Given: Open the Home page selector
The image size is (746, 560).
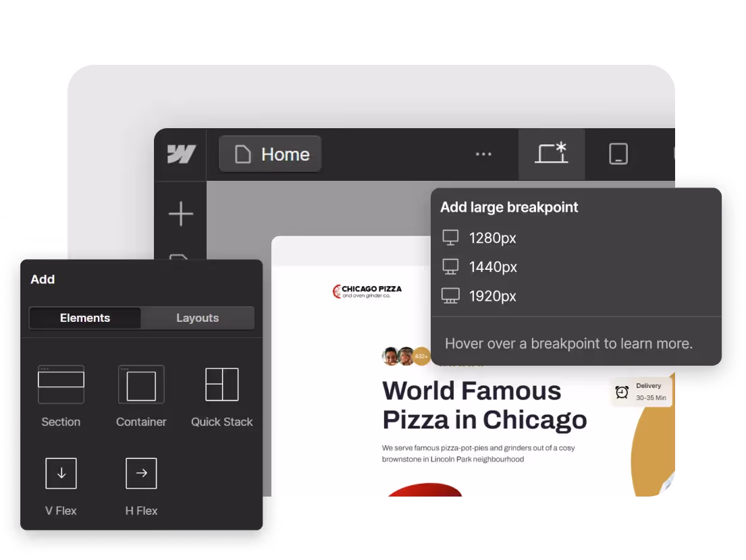Looking at the screenshot, I should point(270,154).
